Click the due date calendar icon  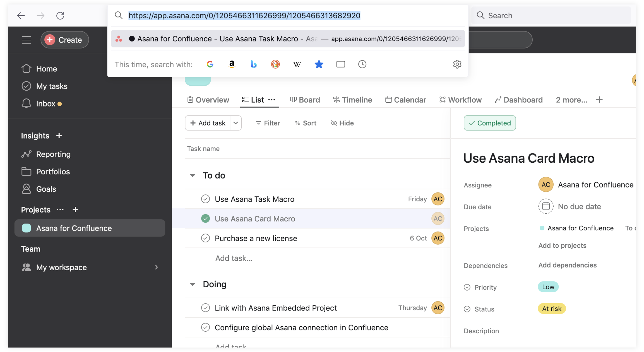[546, 206]
